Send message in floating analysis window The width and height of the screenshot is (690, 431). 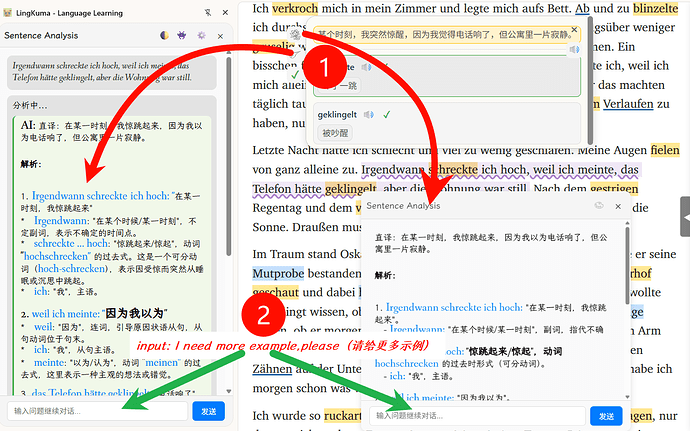click(x=605, y=415)
